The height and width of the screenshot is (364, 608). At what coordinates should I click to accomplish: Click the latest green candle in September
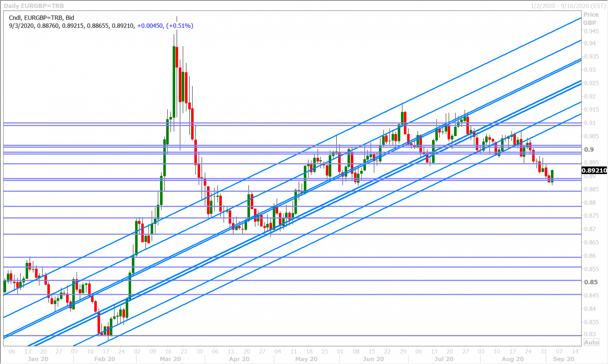[552, 176]
